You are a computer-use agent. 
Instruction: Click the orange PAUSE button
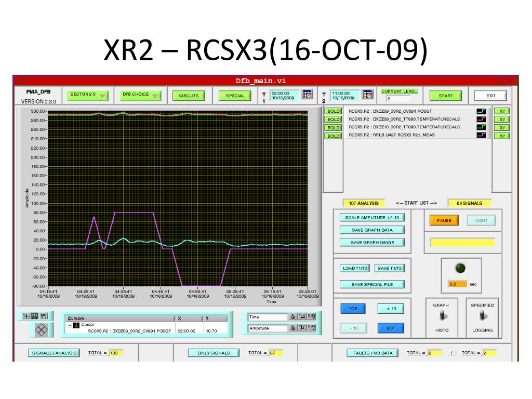444,220
